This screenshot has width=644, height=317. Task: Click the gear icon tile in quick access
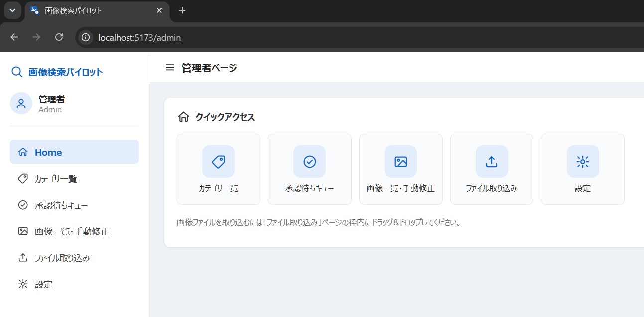click(583, 161)
